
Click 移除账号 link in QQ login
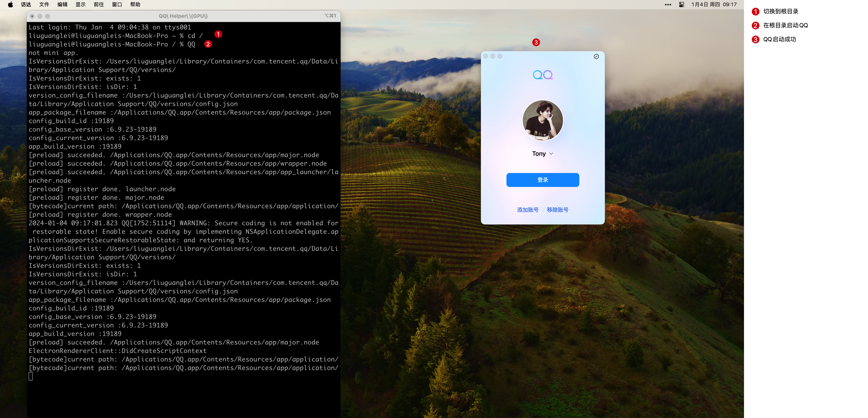(x=557, y=210)
